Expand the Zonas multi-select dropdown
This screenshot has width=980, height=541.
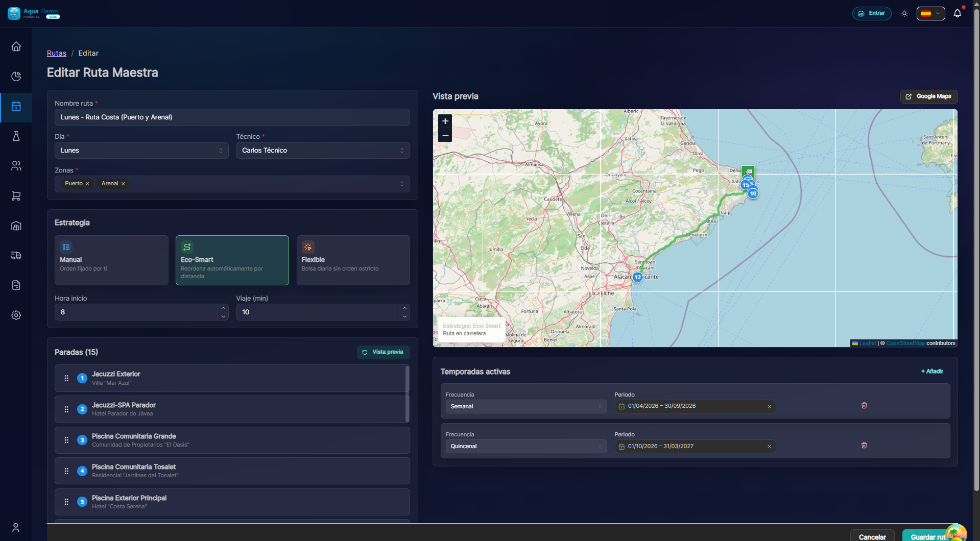(402, 184)
